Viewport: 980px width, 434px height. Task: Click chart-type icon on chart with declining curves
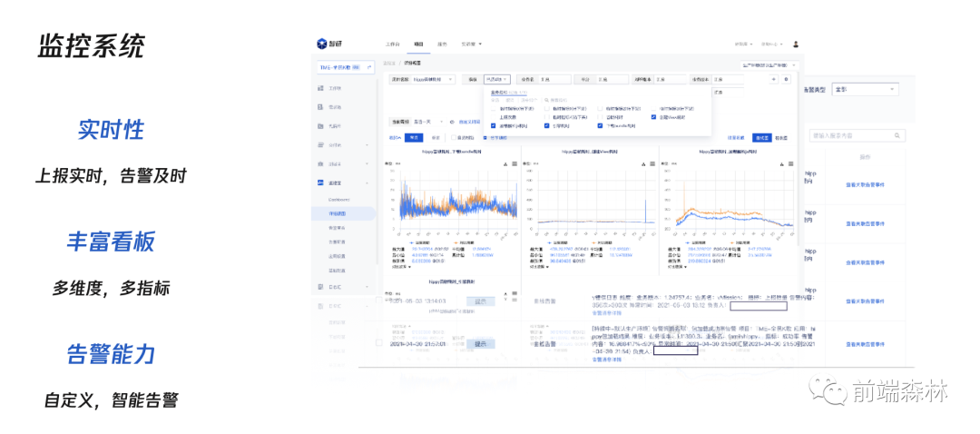781,163
